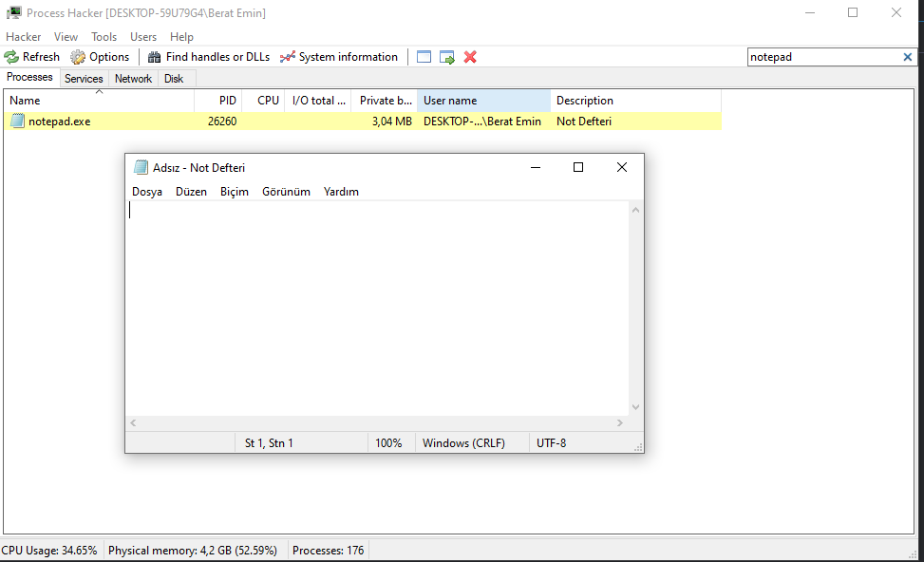Minimize the Not Defteri window

[536, 167]
